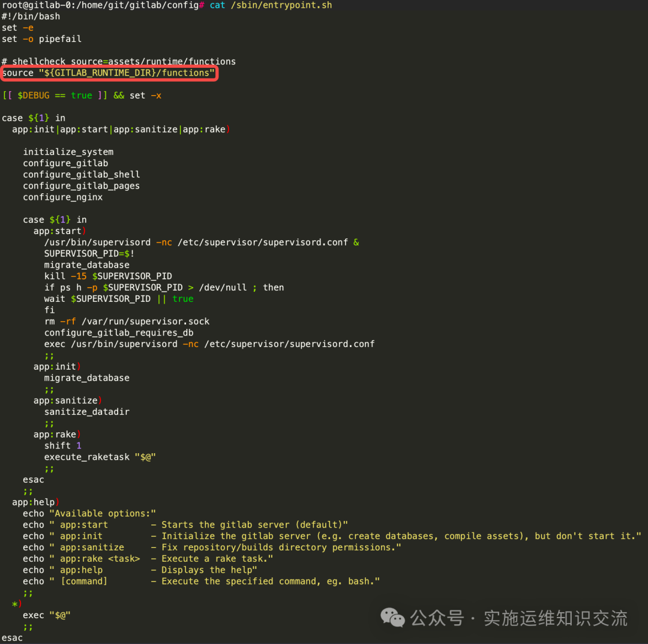Click the 'configure_gitlab_pages' line
This screenshot has width=648, height=644.
tap(82, 186)
